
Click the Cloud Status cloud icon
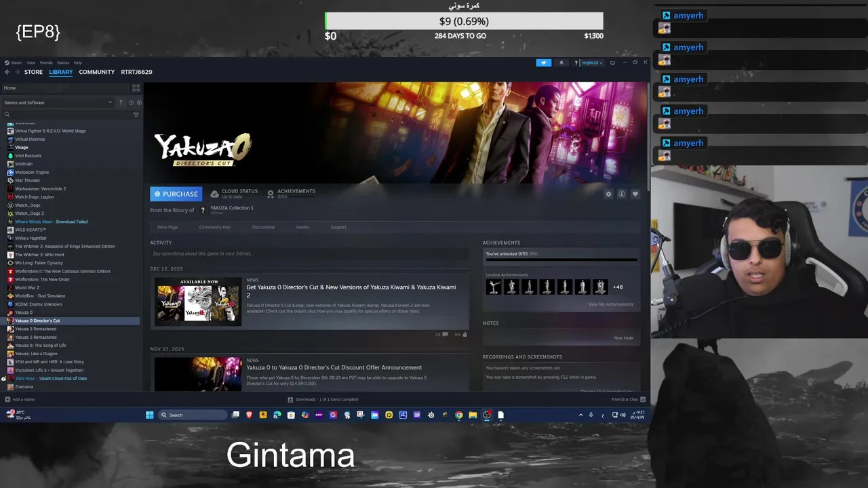pos(214,194)
